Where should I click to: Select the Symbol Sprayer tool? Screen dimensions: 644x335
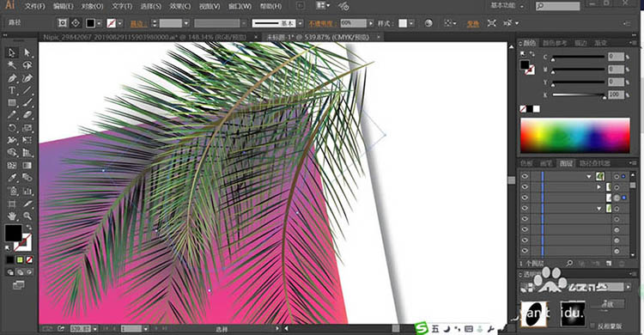(11, 191)
